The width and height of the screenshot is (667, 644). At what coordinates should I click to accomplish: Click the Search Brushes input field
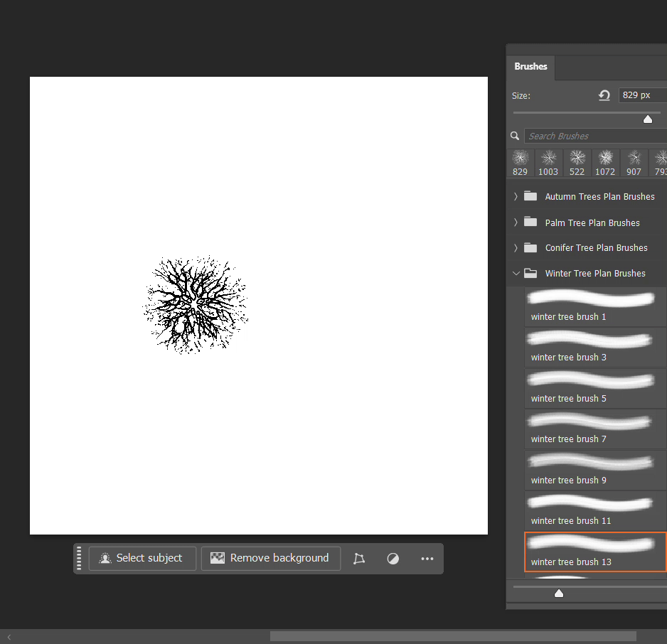pyautogui.click(x=594, y=136)
